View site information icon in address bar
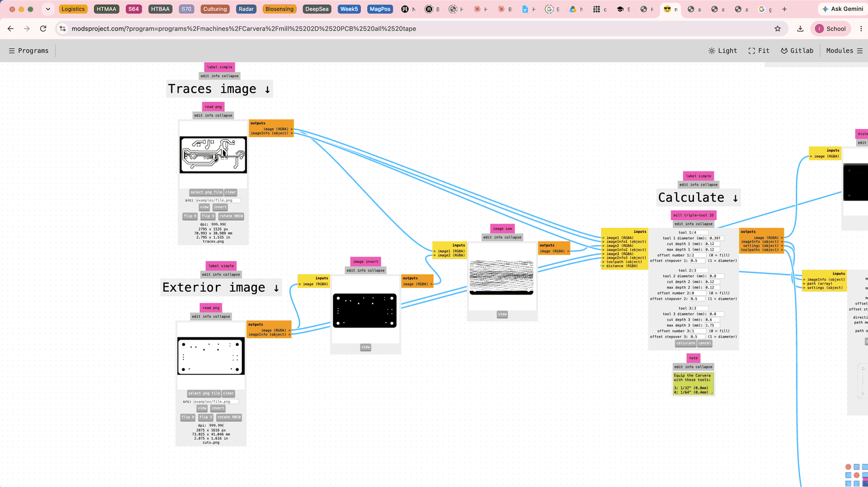This screenshot has height=487, width=868. point(62,29)
